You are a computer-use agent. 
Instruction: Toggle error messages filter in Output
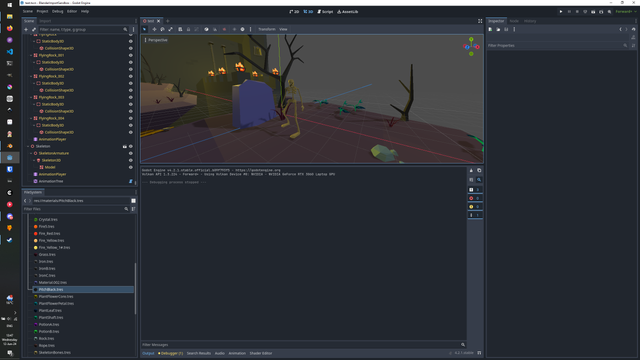click(475, 198)
